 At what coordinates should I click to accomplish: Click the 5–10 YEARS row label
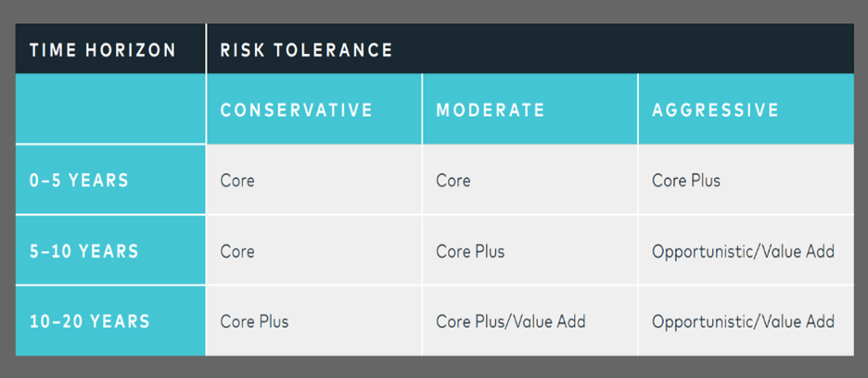110,251
